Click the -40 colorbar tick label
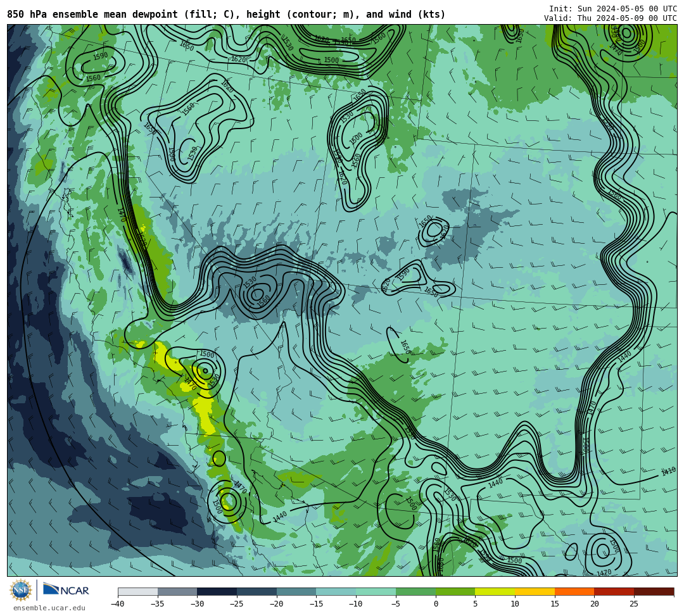 pyautogui.click(x=118, y=604)
